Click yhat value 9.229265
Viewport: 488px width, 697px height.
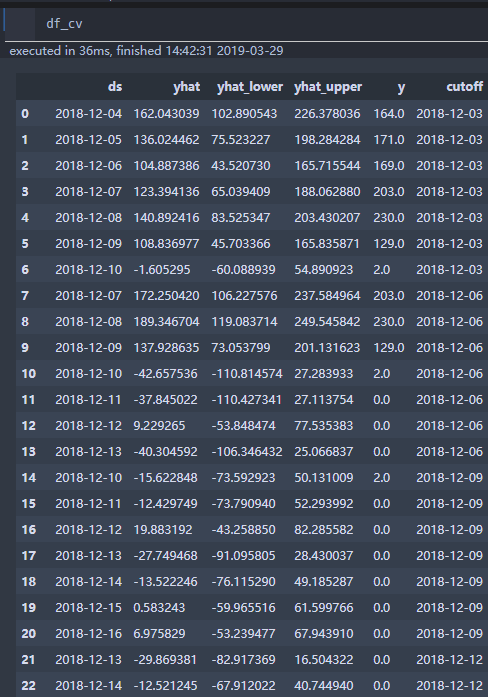(159, 426)
